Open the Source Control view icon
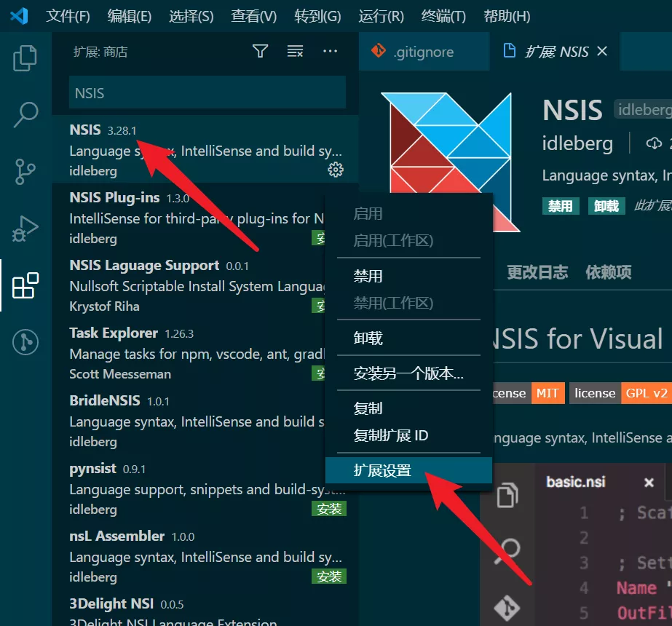Screen dimensions: 672x626 (x=25, y=171)
